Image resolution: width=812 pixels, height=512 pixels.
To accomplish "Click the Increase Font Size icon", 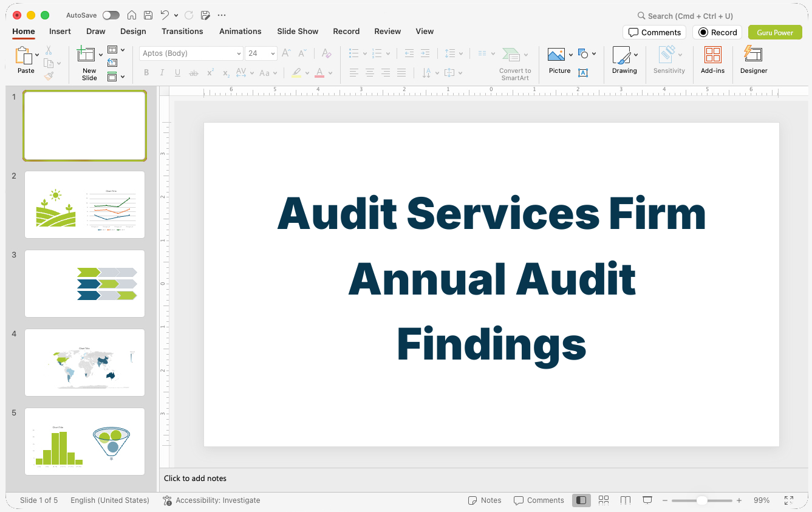I will coord(286,53).
